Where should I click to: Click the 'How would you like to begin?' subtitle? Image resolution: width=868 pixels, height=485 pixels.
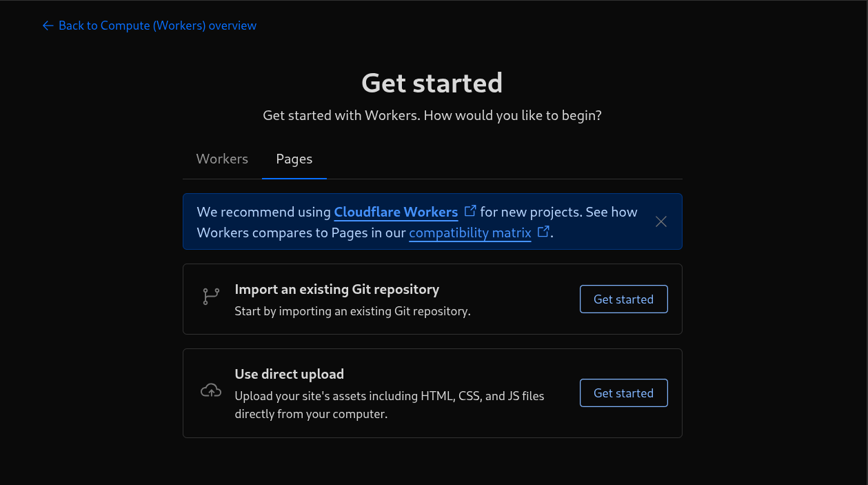tap(432, 115)
